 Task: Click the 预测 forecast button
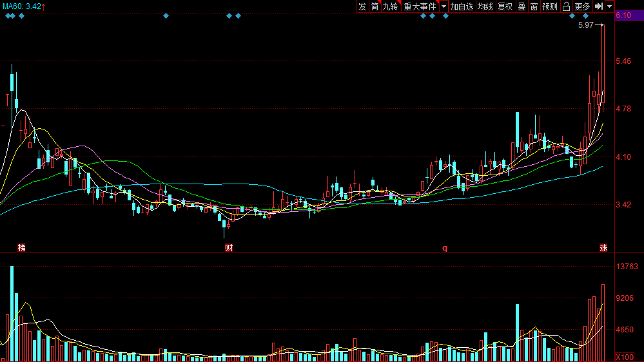[549, 6]
